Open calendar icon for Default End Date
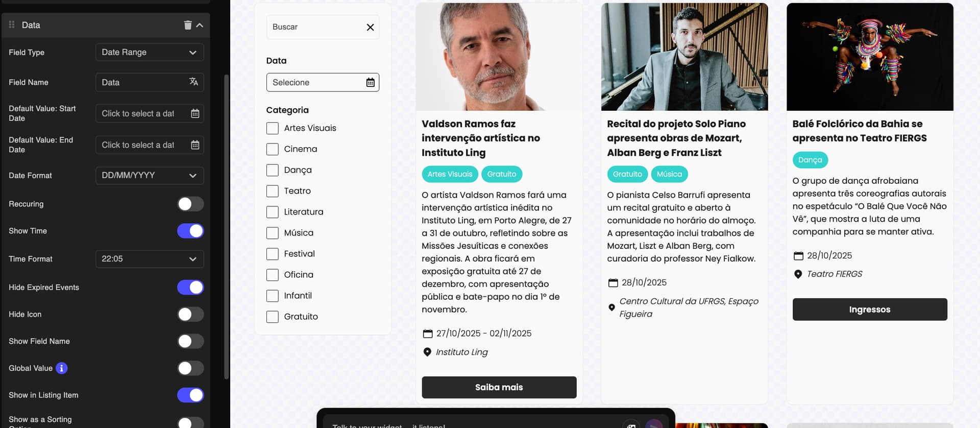 click(x=195, y=145)
